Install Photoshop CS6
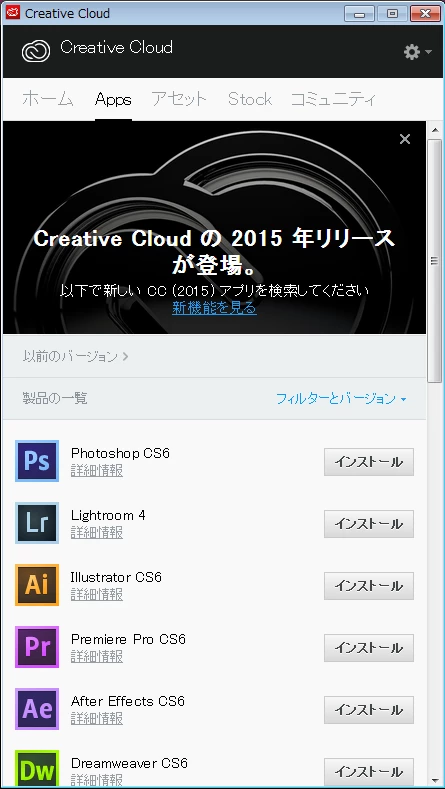Screen dimensions: 445x789 (369, 462)
